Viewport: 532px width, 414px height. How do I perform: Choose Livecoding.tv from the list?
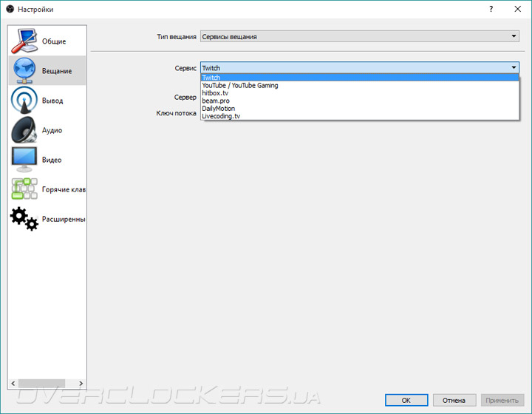[x=360, y=116]
